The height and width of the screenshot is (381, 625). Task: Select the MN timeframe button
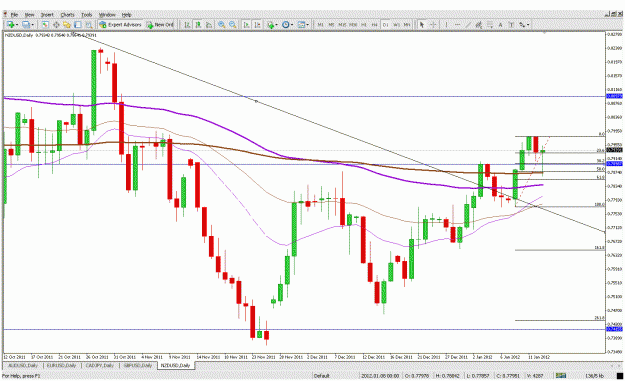(407, 25)
